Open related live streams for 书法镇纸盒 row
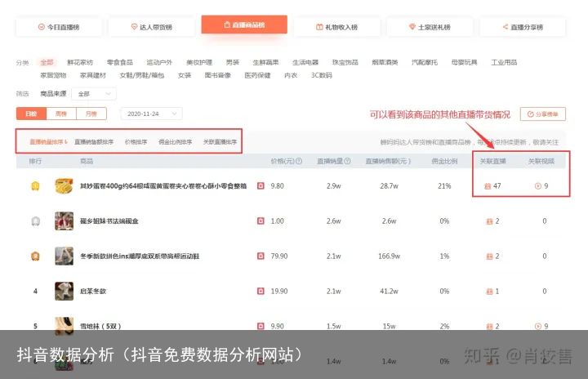Screen dimensions: 588x379 (x=492, y=221)
